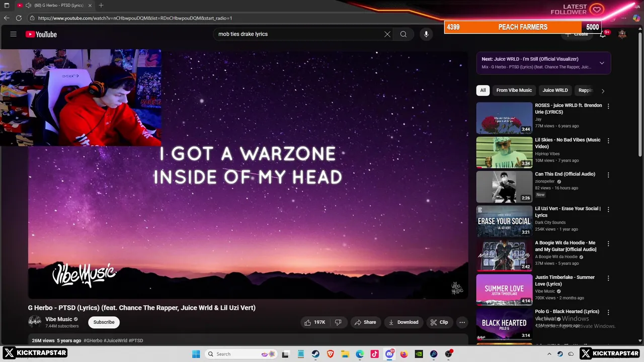Viewport: 644px width, 362px height.
Task: Expand the Next up mix playlist panel
Action: [x=602, y=63]
